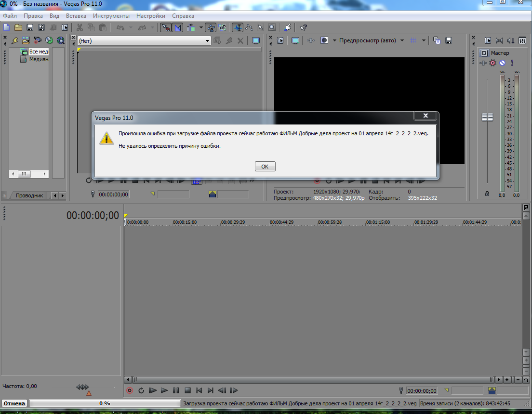Open Auto ripple mode dropdown arrow
The height and width of the screenshot is (414, 532).
201,27
